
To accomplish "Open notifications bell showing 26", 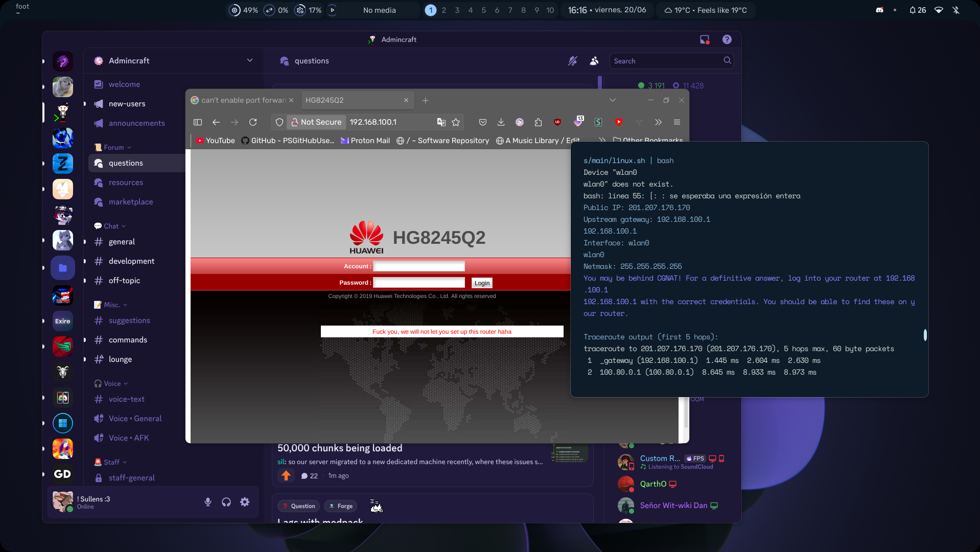I will tap(918, 10).
